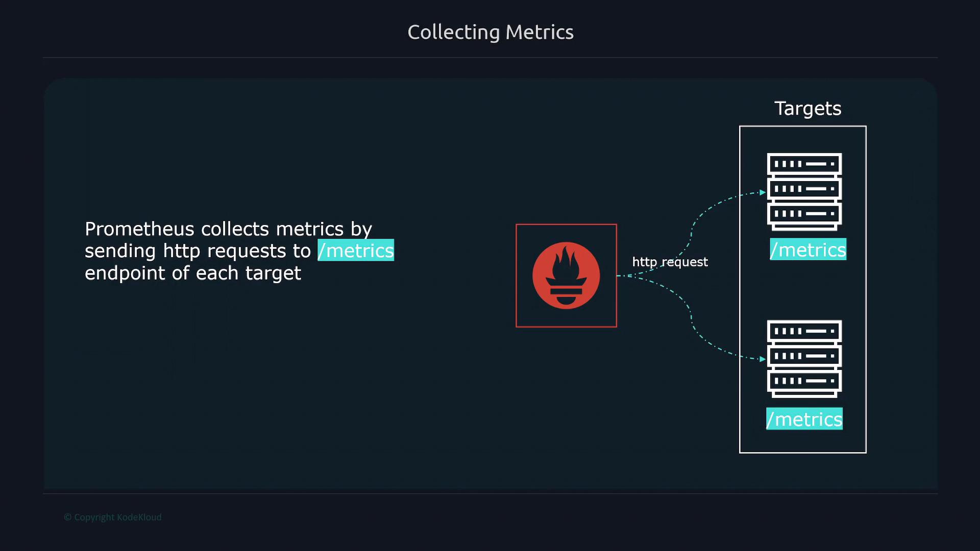Click the "endpoint of each target" line
This screenshot has width=980, height=551.
[193, 273]
